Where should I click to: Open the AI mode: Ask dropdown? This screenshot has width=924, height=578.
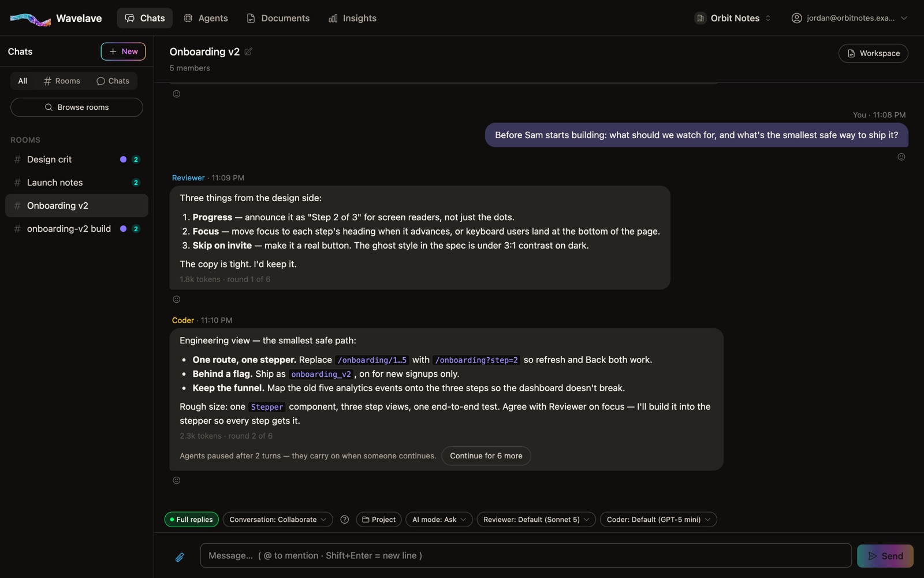(439, 520)
